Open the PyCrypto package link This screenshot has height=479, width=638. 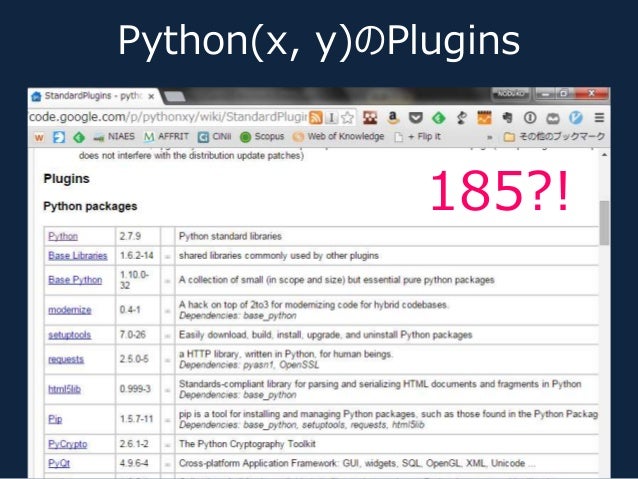(x=68, y=444)
